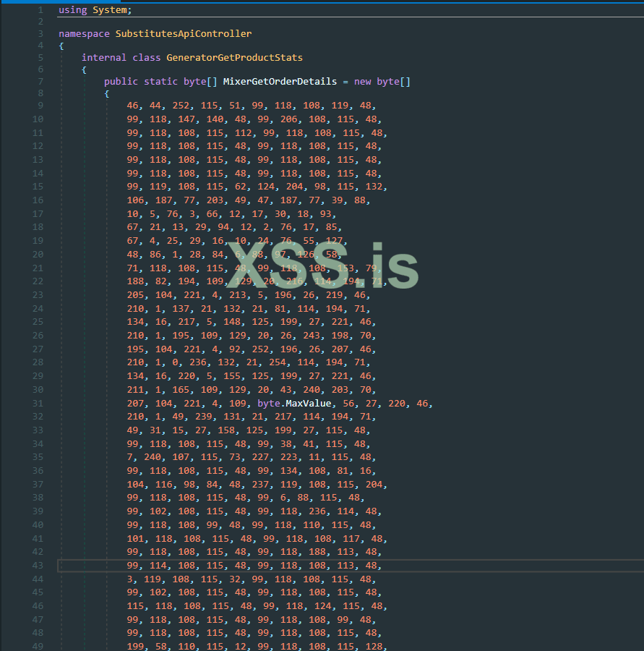Click the 'new' keyword on line 7

pos(363,81)
